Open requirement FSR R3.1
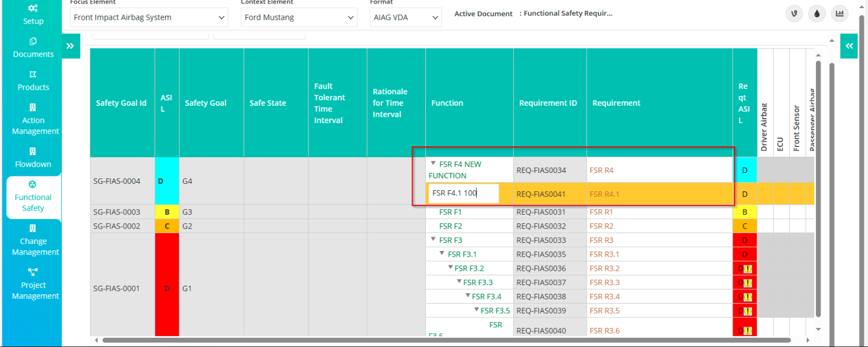This screenshot has width=868, height=347. coord(605,254)
